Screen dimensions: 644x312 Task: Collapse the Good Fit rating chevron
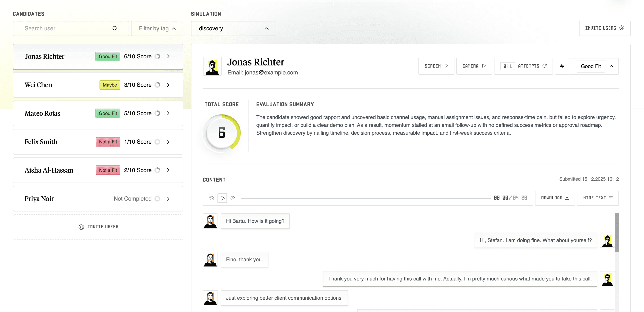click(612, 66)
